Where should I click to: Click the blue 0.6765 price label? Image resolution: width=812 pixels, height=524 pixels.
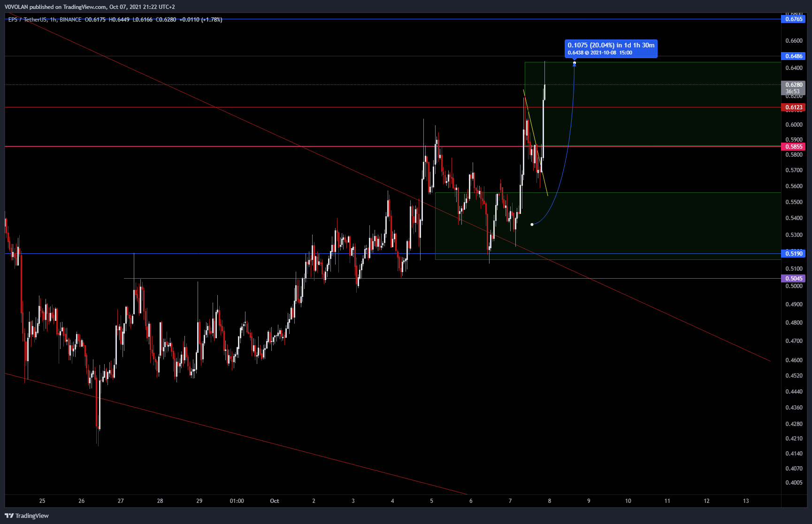tap(794, 19)
